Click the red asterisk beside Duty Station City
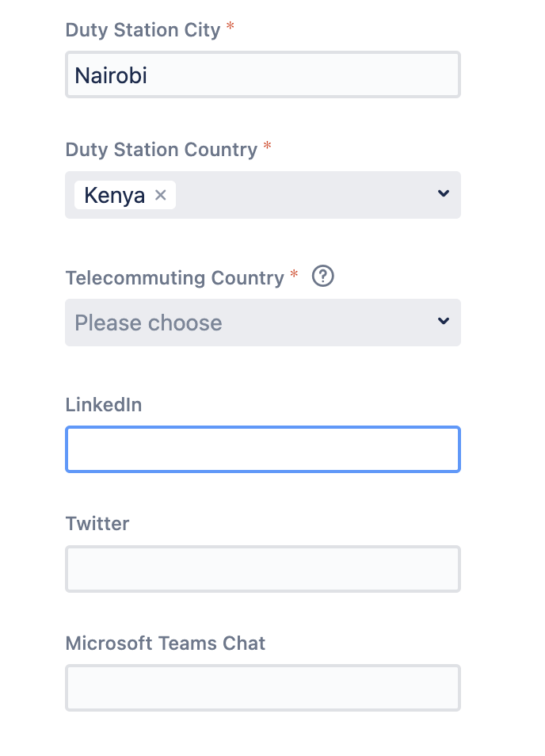 coord(231,25)
